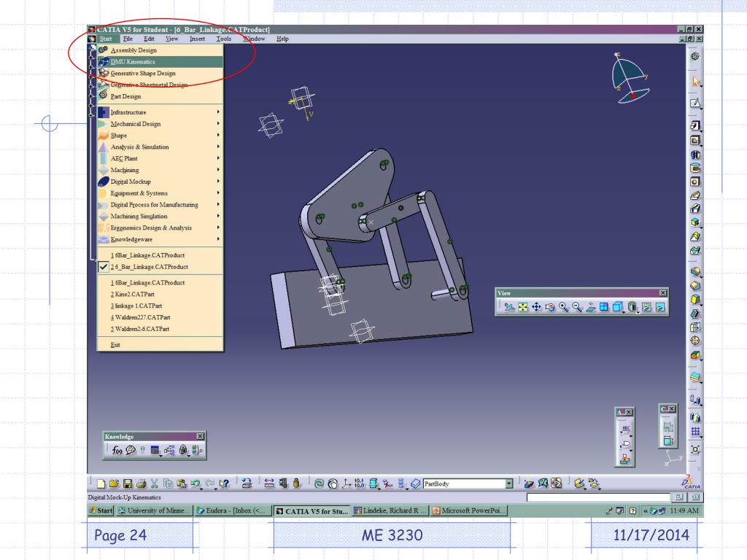The image size is (747, 560).
Task: Save the document with the diskette icon
Action: (x=127, y=484)
